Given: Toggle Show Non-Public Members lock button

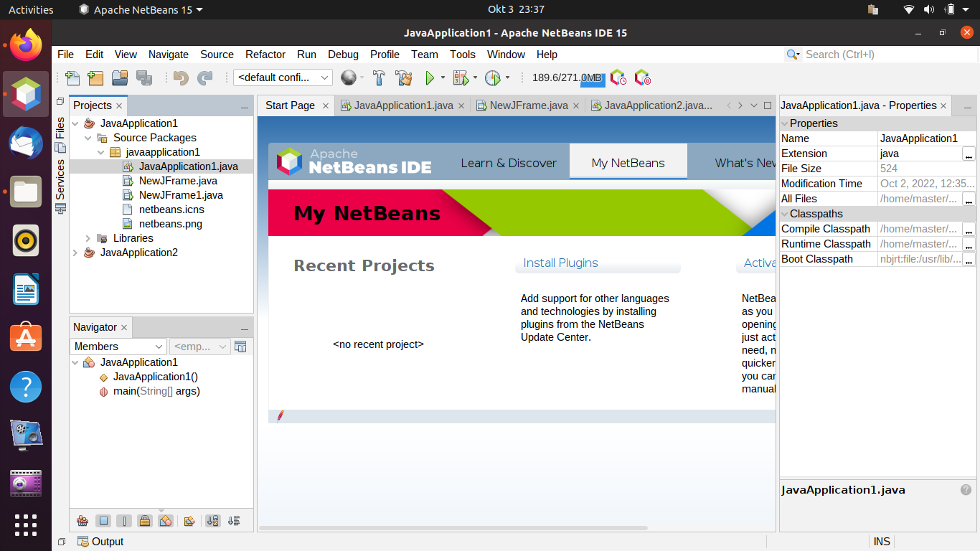Looking at the screenshot, I should click(x=145, y=521).
